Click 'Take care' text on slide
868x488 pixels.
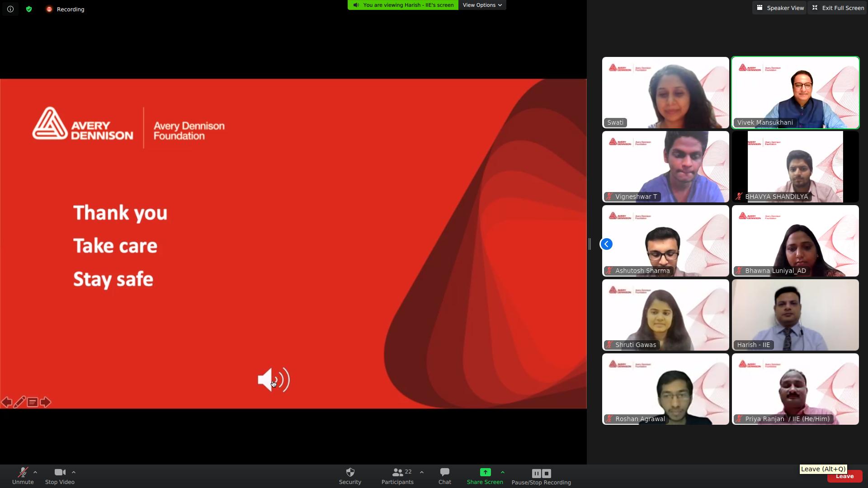coord(115,246)
